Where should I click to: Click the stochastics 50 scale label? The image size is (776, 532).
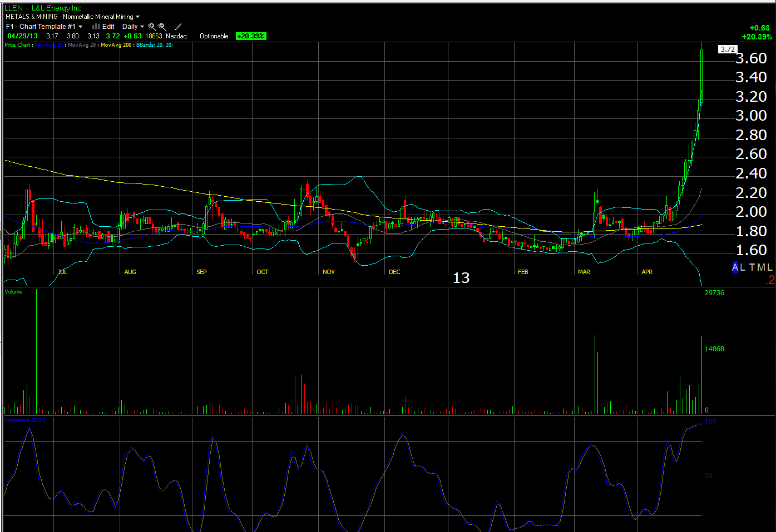click(708, 476)
